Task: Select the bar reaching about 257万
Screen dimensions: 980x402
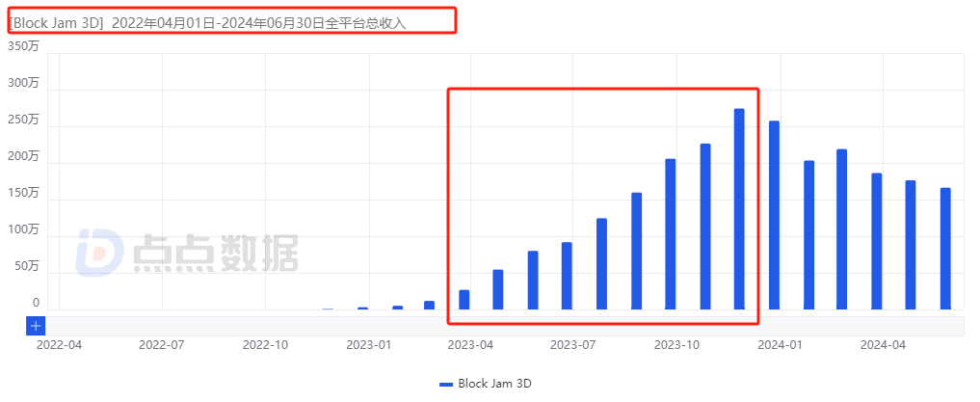Action: point(774,215)
